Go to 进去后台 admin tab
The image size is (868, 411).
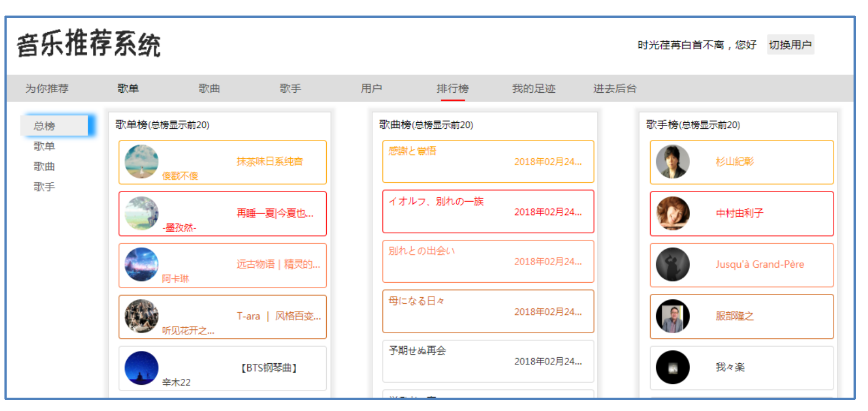615,89
